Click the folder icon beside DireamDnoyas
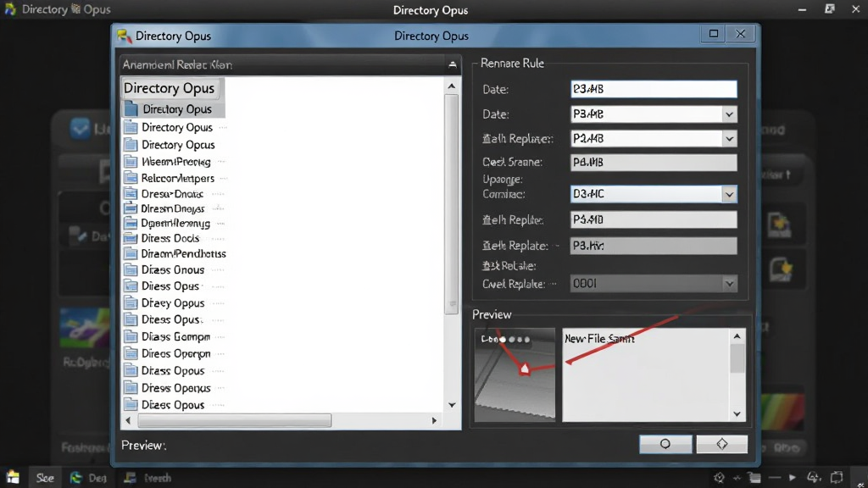Screen dimensions: 868x488 pyautogui.click(x=131, y=208)
